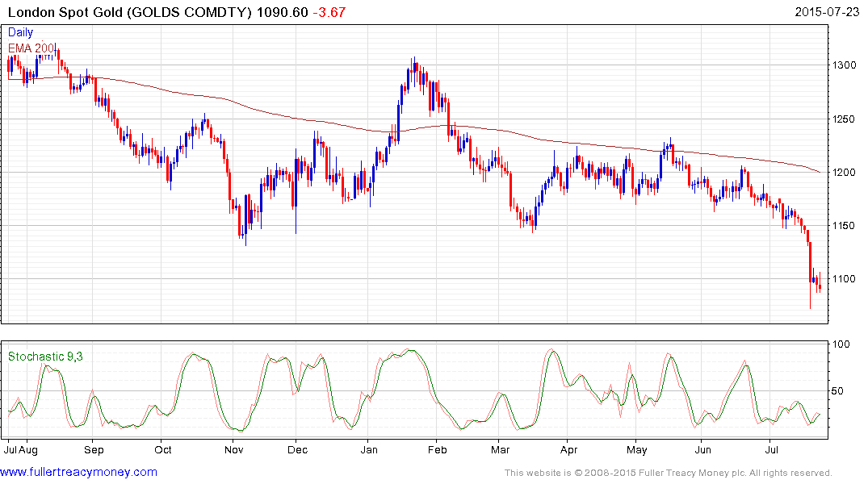This screenshot has width=868, height=484.
Task: Click the chart date 2015-07-23
Action: 827,12
